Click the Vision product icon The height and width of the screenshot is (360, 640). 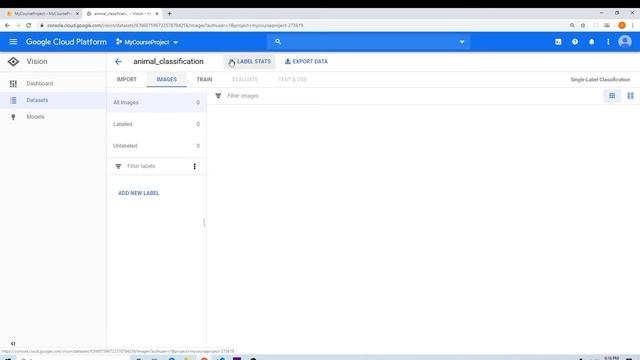click(x=13, y=62)
